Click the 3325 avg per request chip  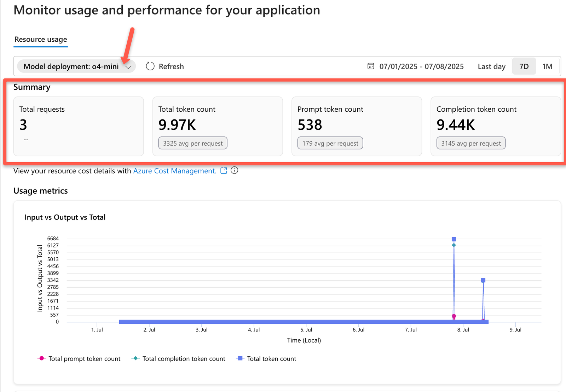click(x=193, y=143)
